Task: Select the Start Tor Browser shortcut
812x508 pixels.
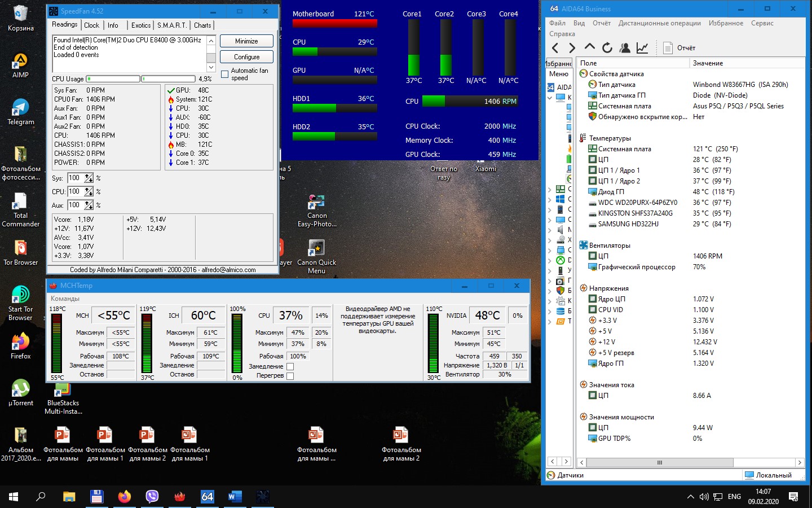Action: click(21, 304)
